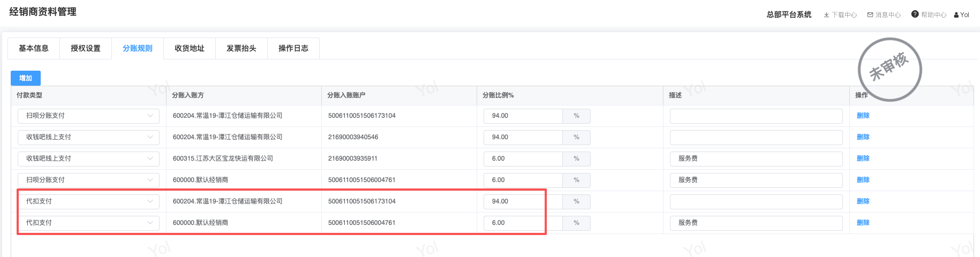Open the first 收钱吧线上支付 dropdown
The image size is (980, 257).
pos(88,137)
